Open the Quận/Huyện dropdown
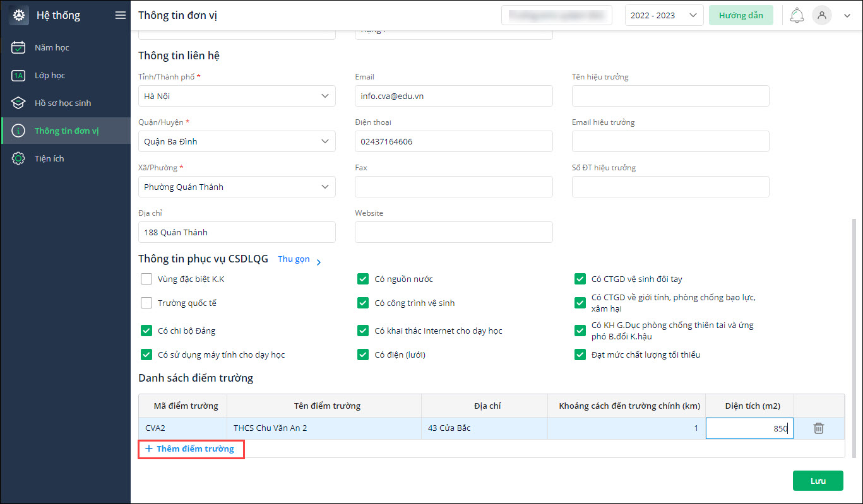 coord(237,141)
